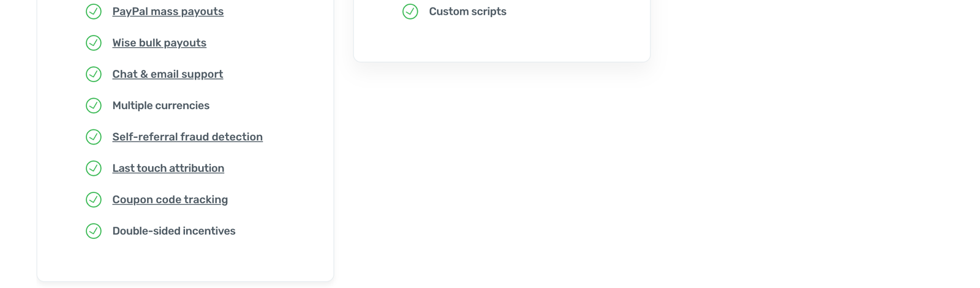Image resolution: width=980 pixels, height=288 pixels.
Task: Click the checkmark icon beside Self-referral fraud detection
Action: click(94, 137)
